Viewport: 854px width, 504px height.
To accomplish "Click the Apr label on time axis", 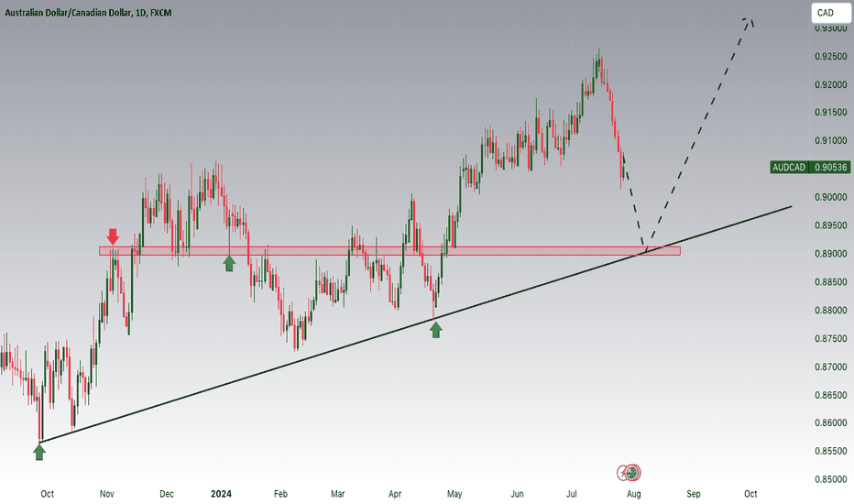I will 395,494.
